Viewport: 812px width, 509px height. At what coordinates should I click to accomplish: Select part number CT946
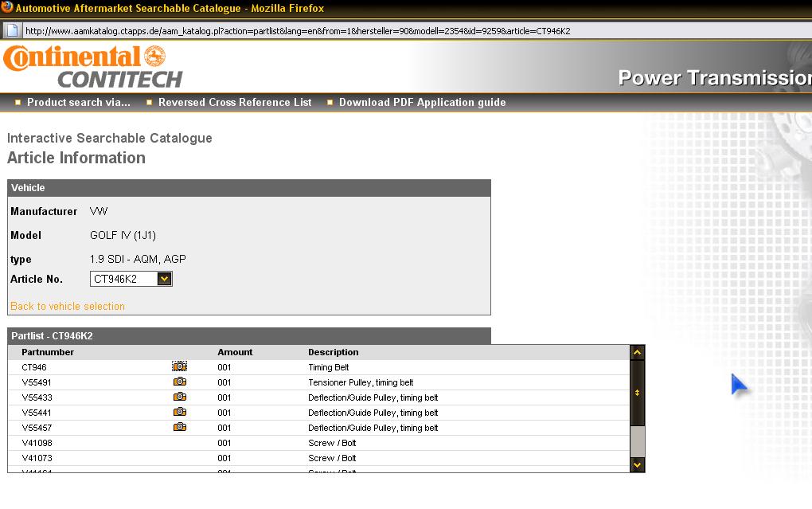pos(34,367)
